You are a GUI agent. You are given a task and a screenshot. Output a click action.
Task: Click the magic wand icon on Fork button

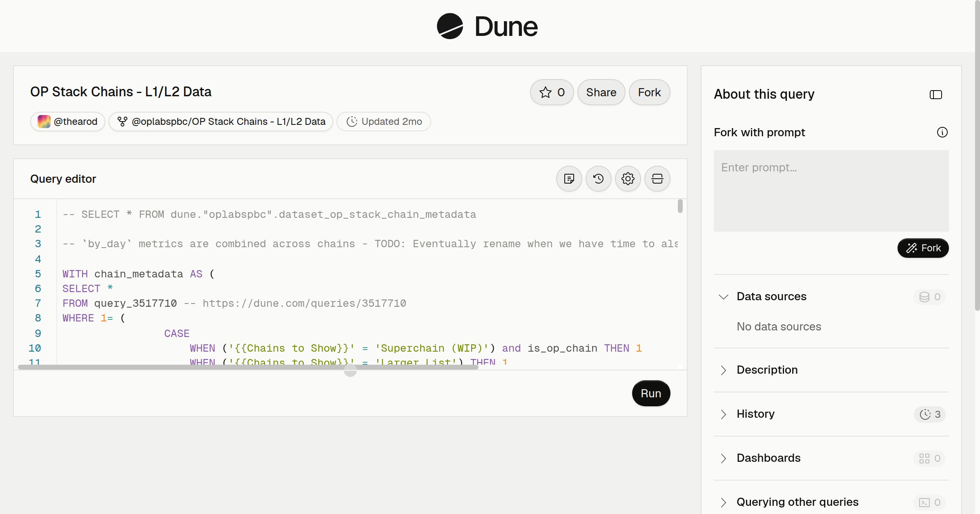[x=911, y=248]
